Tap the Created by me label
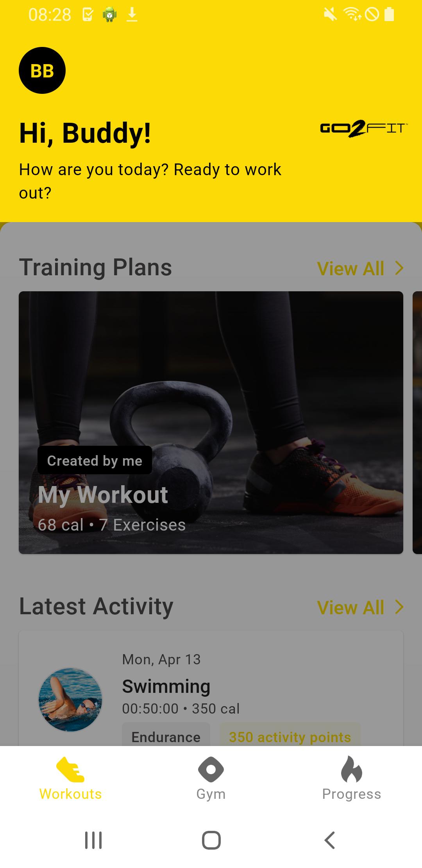The height and width of the screenshot is (868, 422). pyautogui.click(x=95, y=460)
